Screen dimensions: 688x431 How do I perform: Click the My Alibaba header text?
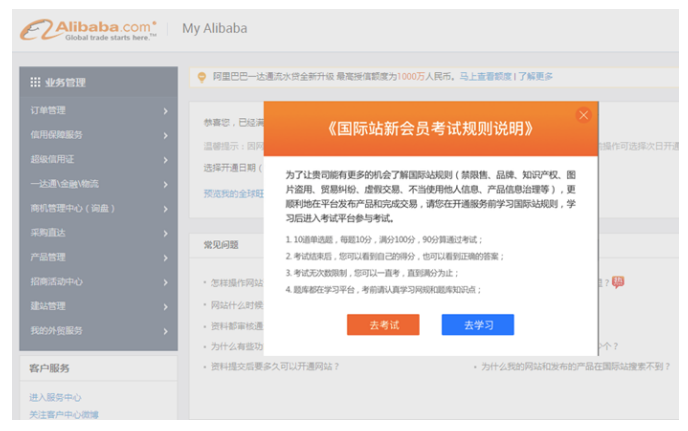point(215,29)
